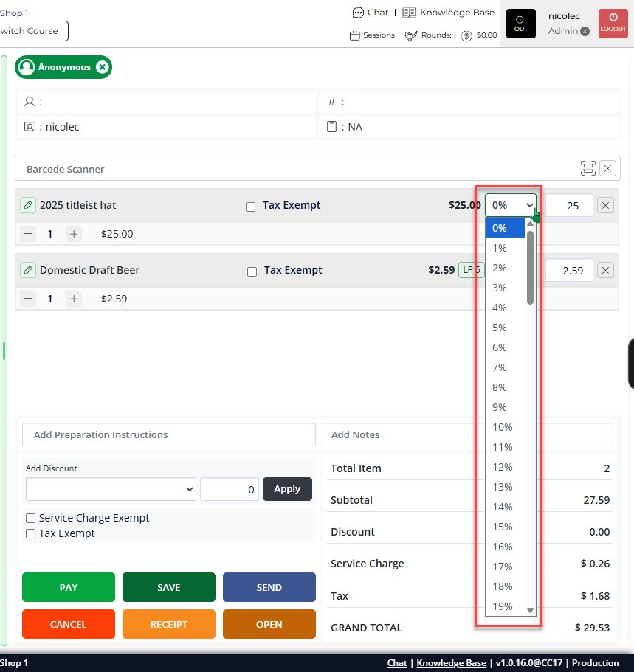Toggle Tax Exempt for 2025 titleist hat
This screenshot has width=634, height=672.
tap(250, 207)
